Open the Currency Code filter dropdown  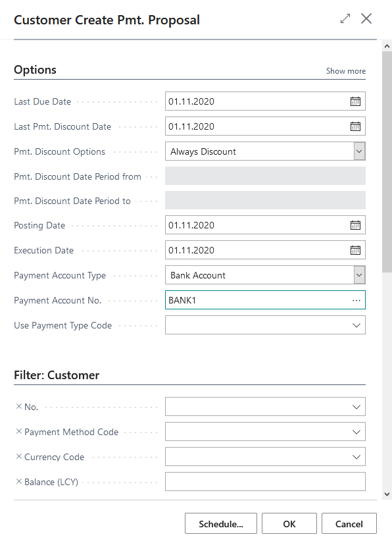pos(356,456)
